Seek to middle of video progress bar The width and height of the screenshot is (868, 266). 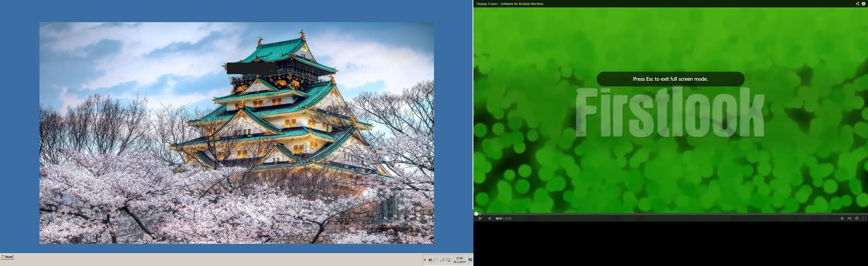tap(670, 214)
